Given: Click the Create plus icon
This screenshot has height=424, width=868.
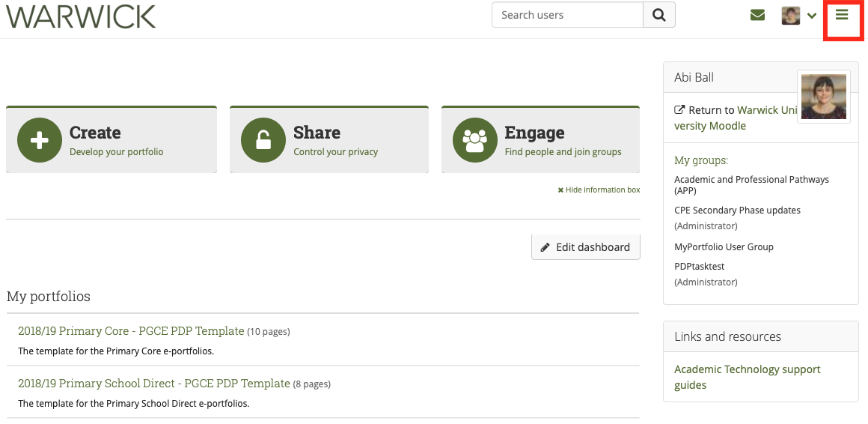Looking at the screenshot, I should pos(40,140).
